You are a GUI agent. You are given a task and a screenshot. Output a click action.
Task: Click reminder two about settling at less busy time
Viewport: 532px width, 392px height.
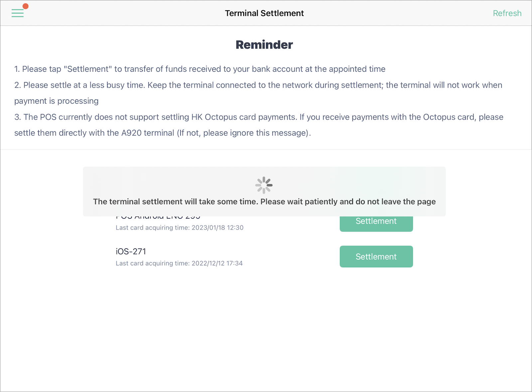258,85
